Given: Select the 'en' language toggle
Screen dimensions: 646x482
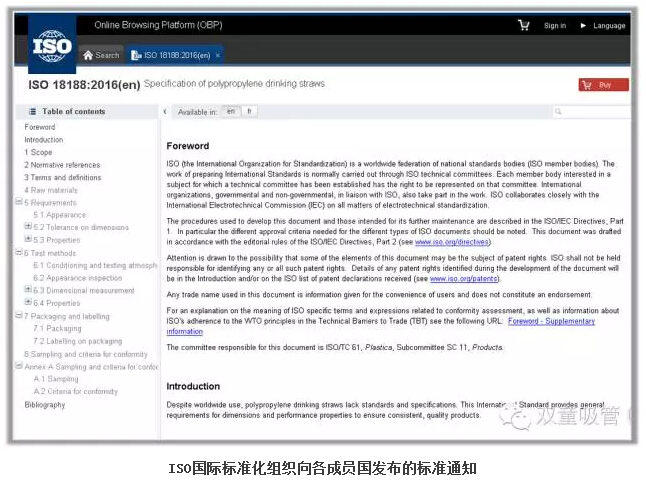Looking at the screenshot, I should click(231, 111).
